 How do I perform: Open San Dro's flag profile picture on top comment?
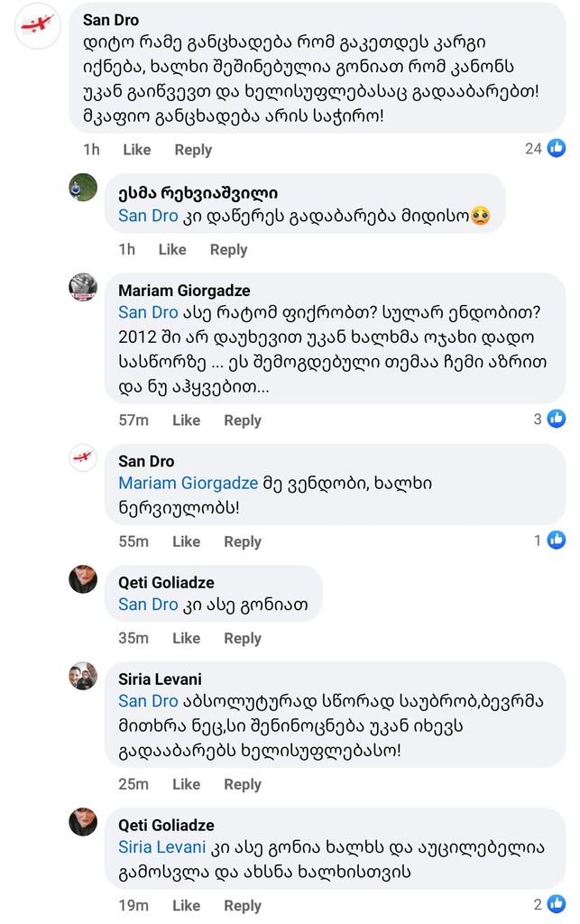point(38,26)
